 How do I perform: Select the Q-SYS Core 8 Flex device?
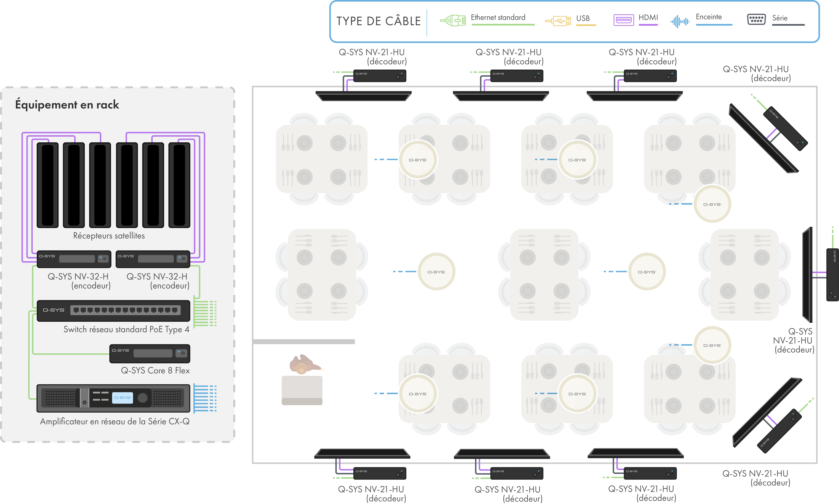pos(150,354)
